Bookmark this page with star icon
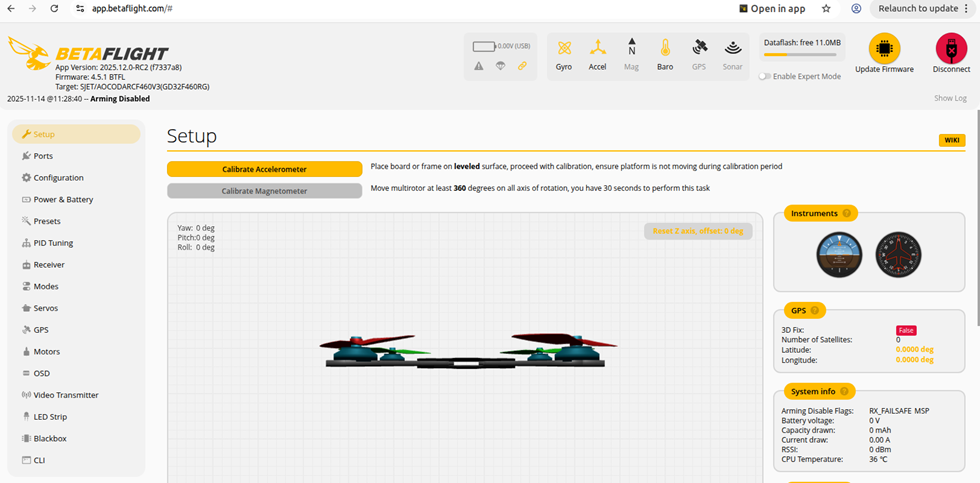The width and height of the screenshot is (980, 483). 826,8
